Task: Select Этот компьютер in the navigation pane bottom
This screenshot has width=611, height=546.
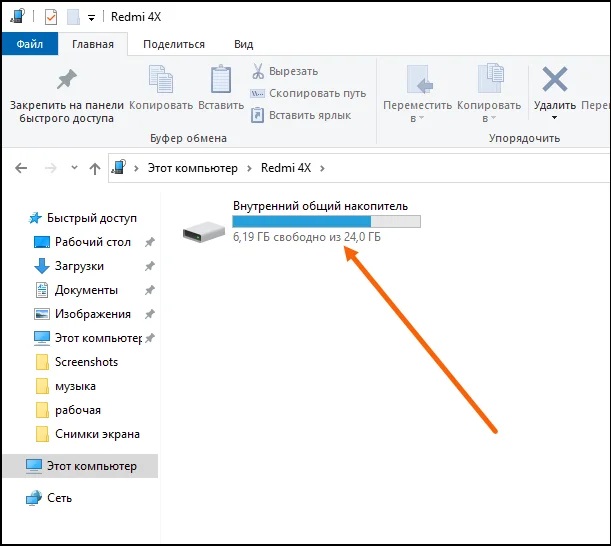Action: [x=80, y=466]
